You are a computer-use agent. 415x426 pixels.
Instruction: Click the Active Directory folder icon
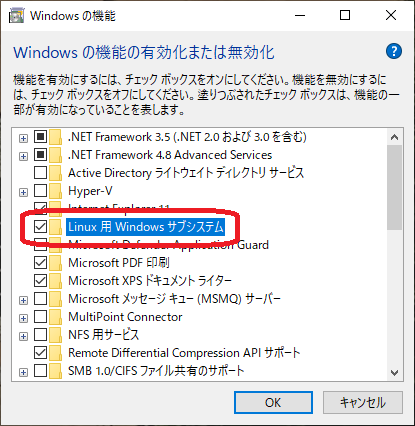[x=55, y=173]
